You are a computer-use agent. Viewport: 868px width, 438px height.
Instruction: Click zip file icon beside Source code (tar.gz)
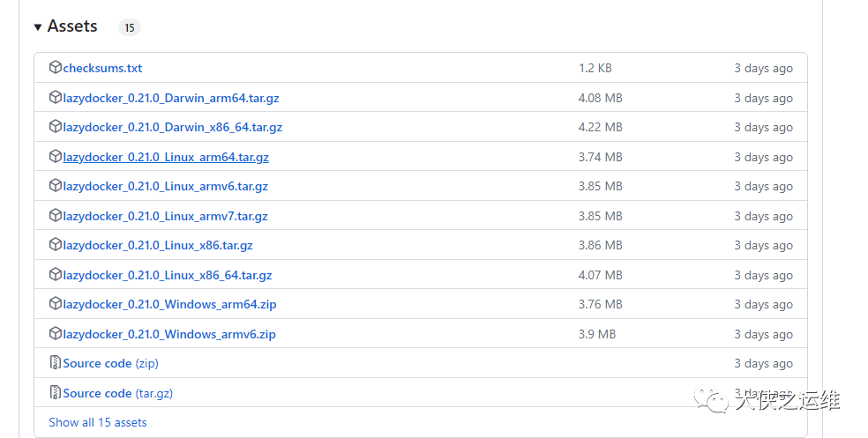click(x=55, y=393)
